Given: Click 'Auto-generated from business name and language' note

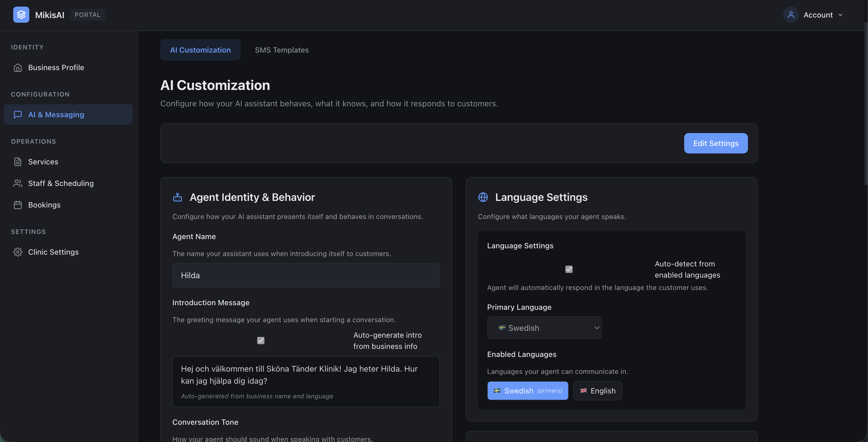Looking at the screenshot, I should click(257, 396).
